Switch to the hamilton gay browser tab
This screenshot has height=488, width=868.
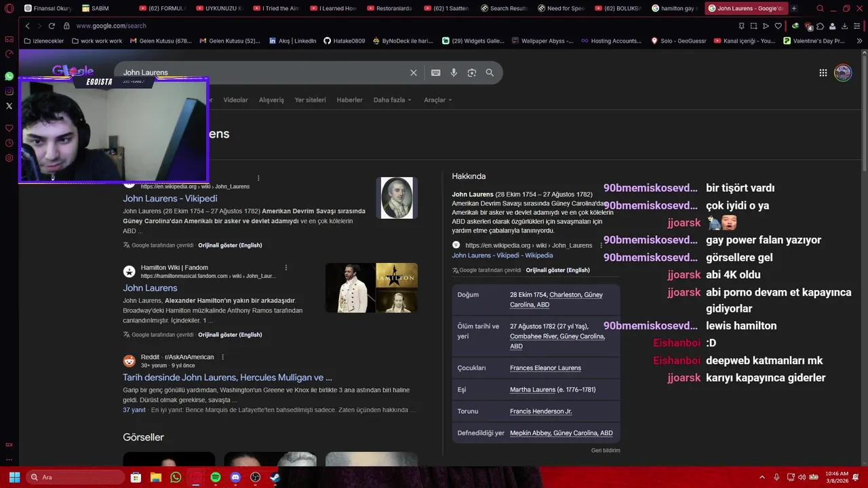pos(675,9)
